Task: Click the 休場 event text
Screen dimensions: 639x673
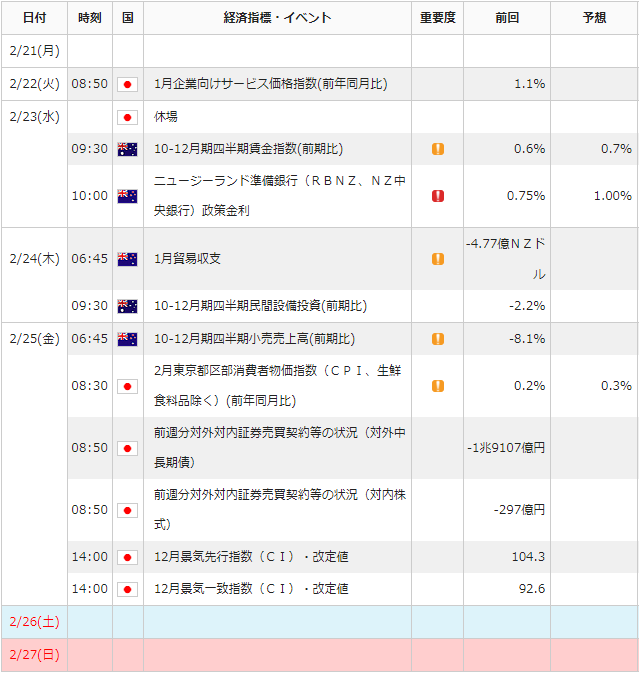Action: 166,117
